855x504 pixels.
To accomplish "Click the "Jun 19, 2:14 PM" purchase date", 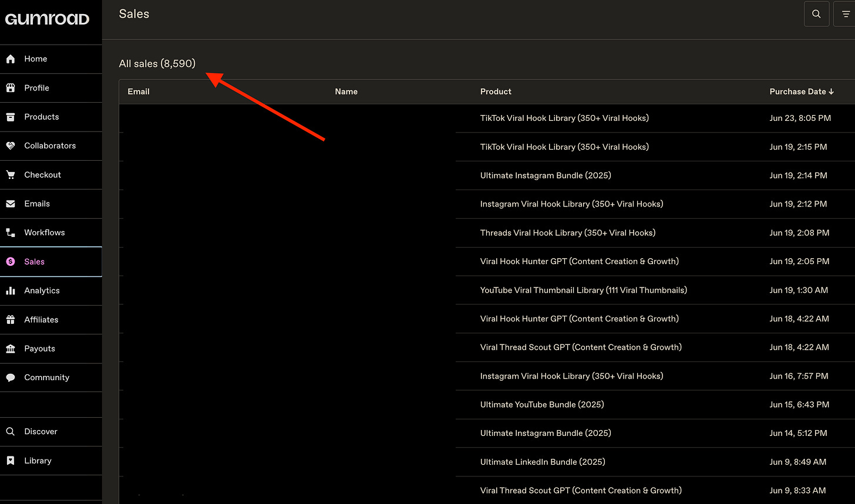I will click(798, 175).
